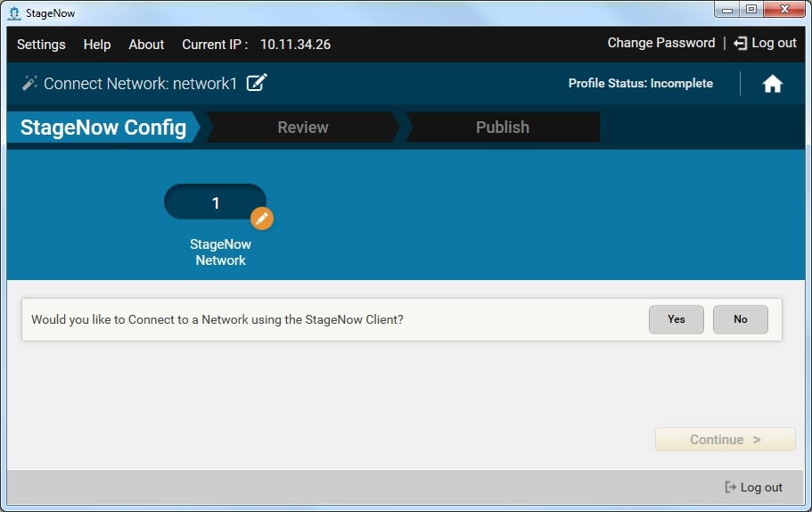Screen dimensions: 812x512
Task: Click the top Log out icon
Action: click(x=740, y=44)
